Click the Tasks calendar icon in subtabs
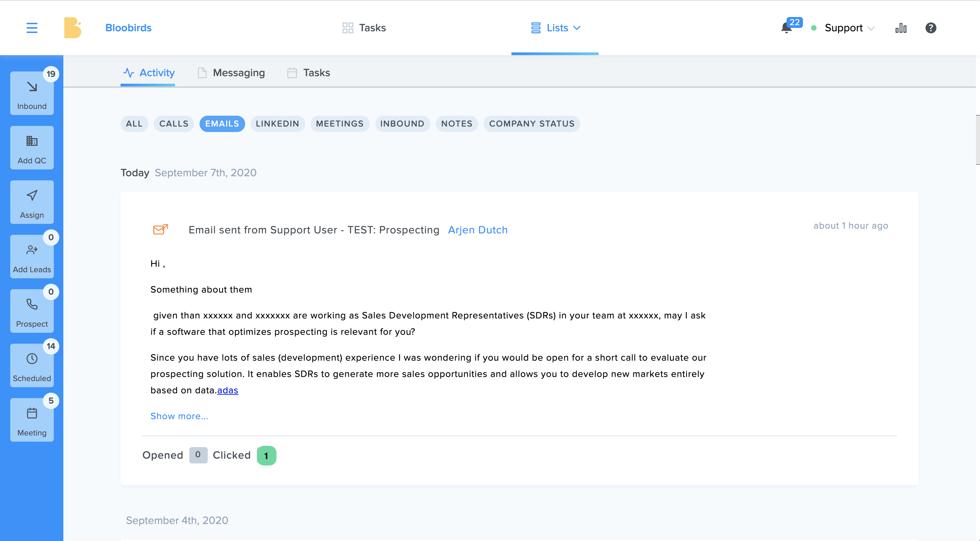980x541 pixels. tap(292, 72)
